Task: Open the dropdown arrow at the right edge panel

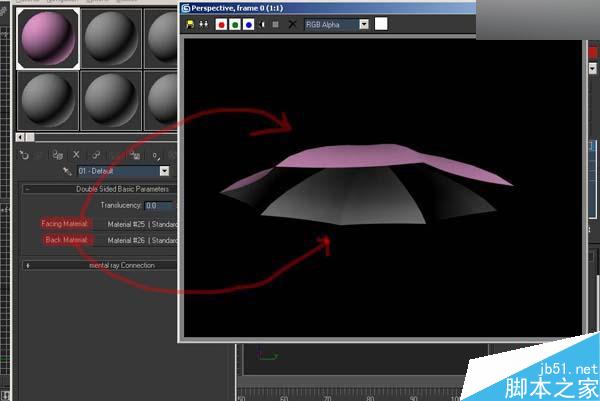Action: (593, 68)
